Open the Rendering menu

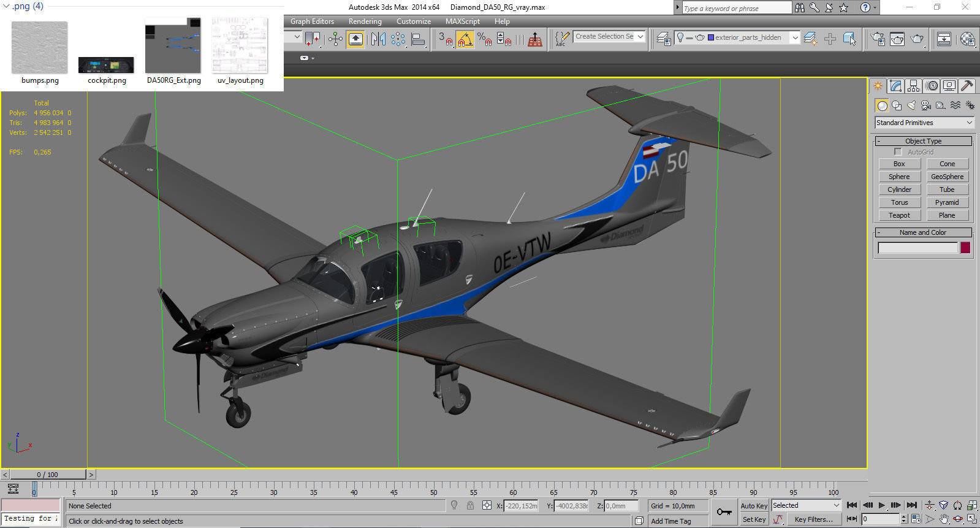click(365, 21)
